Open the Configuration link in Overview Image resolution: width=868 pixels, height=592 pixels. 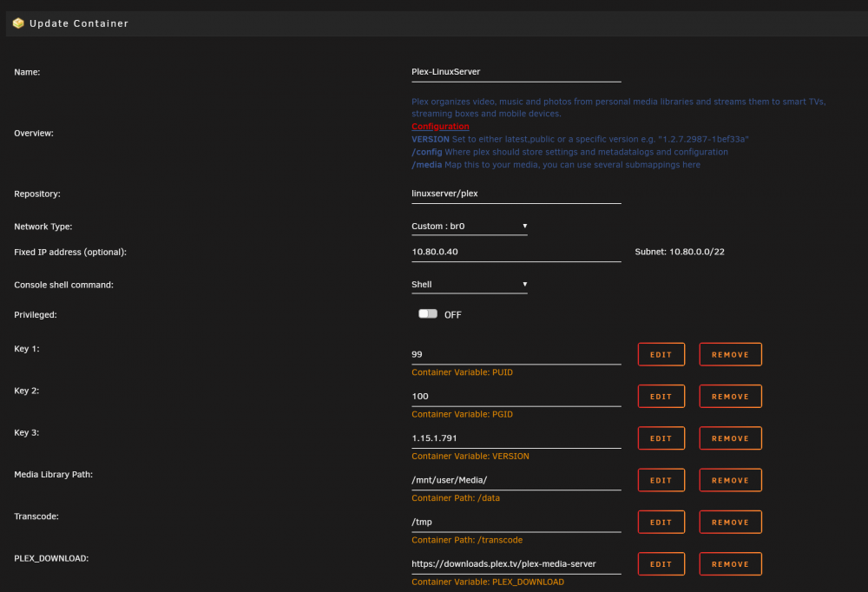click(x=440, y=126)
